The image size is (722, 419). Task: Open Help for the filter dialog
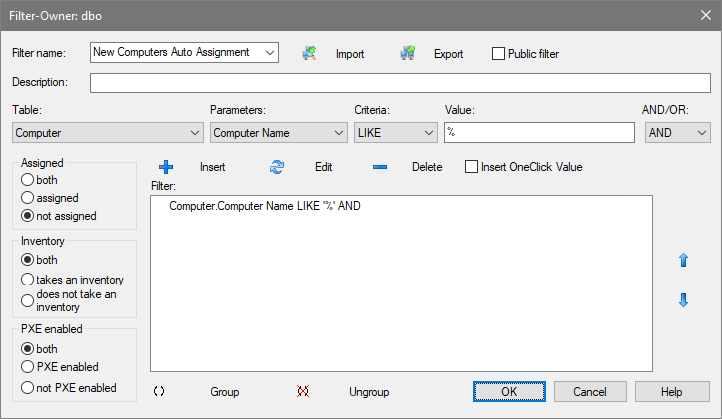point(672,391)
